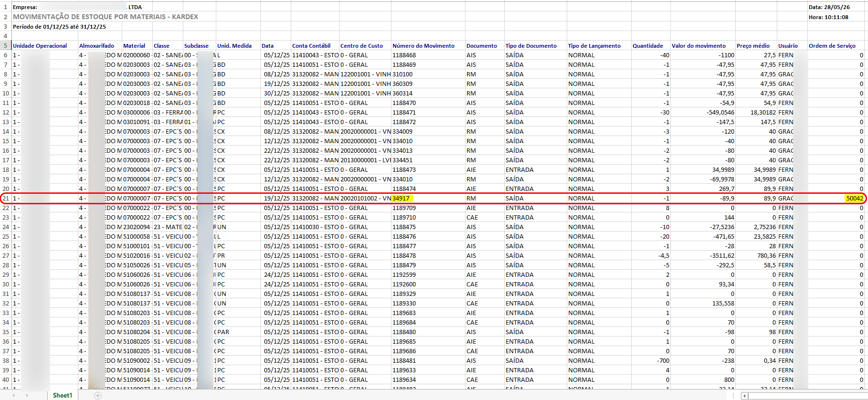Select the 'Data' column heading in row 5

coord(267,46)
